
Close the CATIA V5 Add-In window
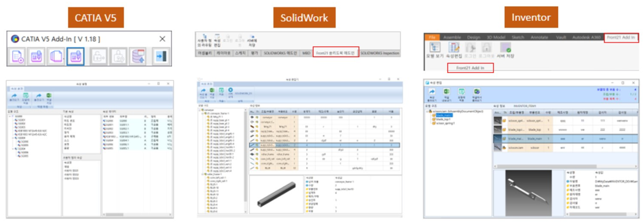click(x=162, y=39)
